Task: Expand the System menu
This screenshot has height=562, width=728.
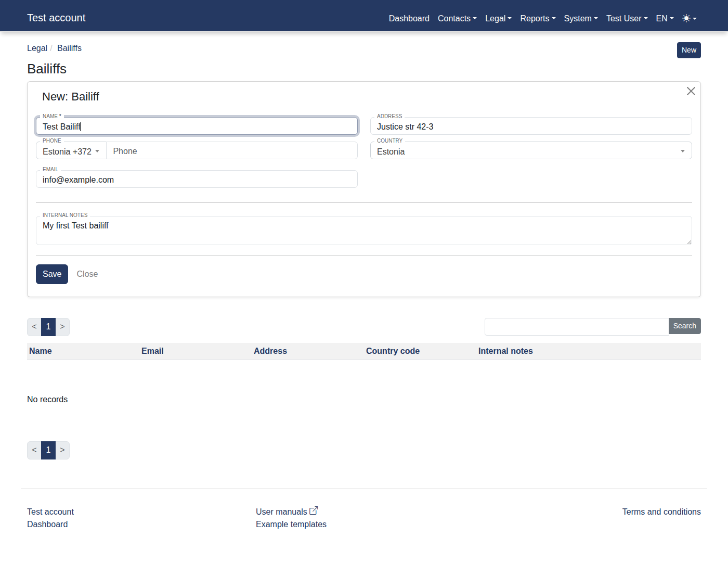Action: point(581,18)
